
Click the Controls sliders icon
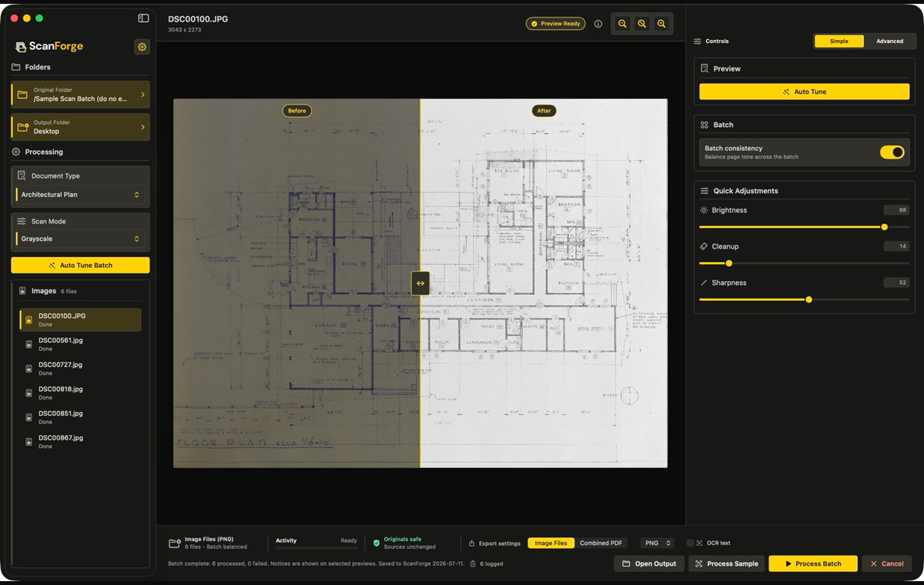pyautogui.click(x=698, y=41)
